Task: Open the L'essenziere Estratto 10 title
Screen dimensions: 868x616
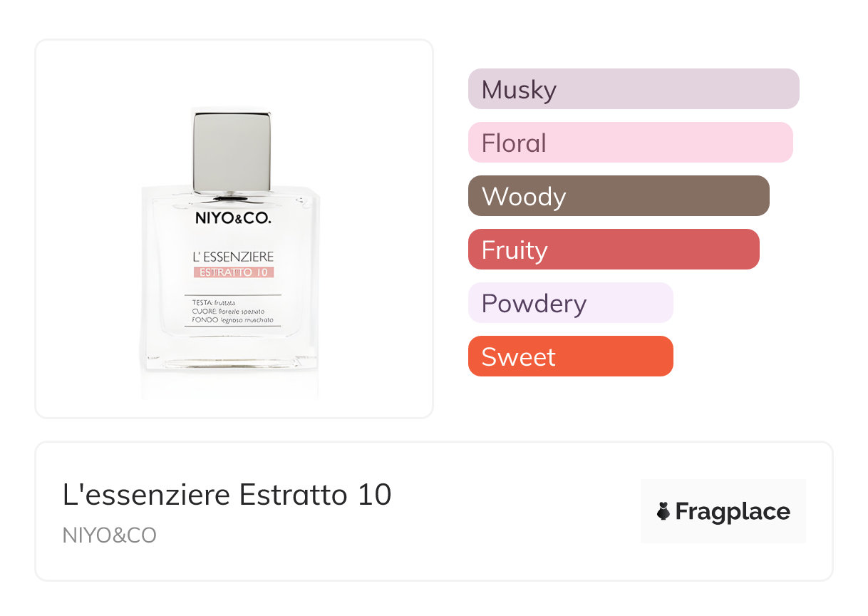Action: pyautogui.click(x=227, y=495)
